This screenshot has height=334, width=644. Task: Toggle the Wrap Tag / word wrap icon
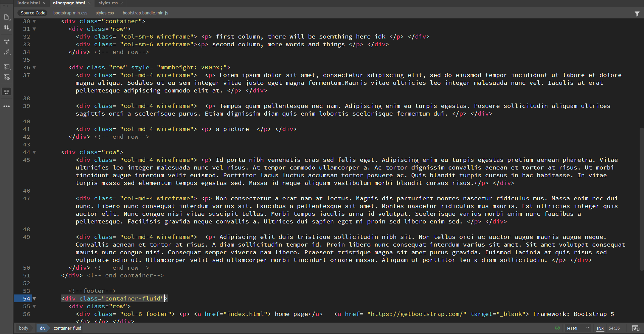pyautogui.click(x=6, y=92)
